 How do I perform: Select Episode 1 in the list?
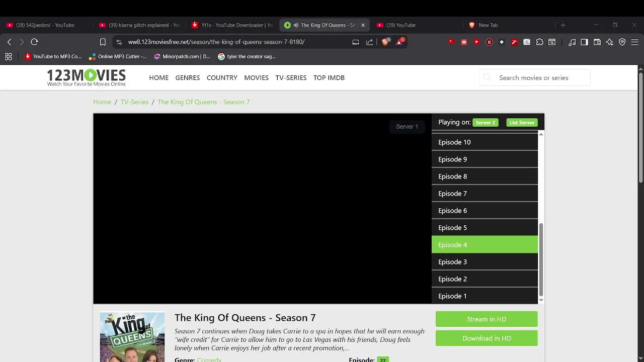pyautogui.click(x=485, y=296)
